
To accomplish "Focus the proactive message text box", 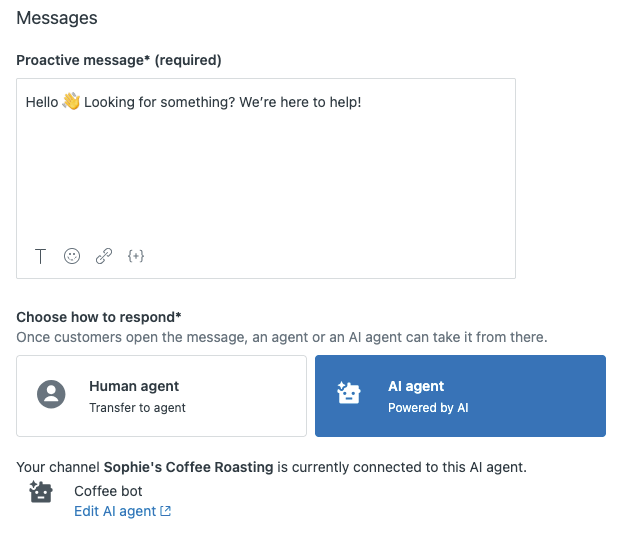I will [265, 160].
